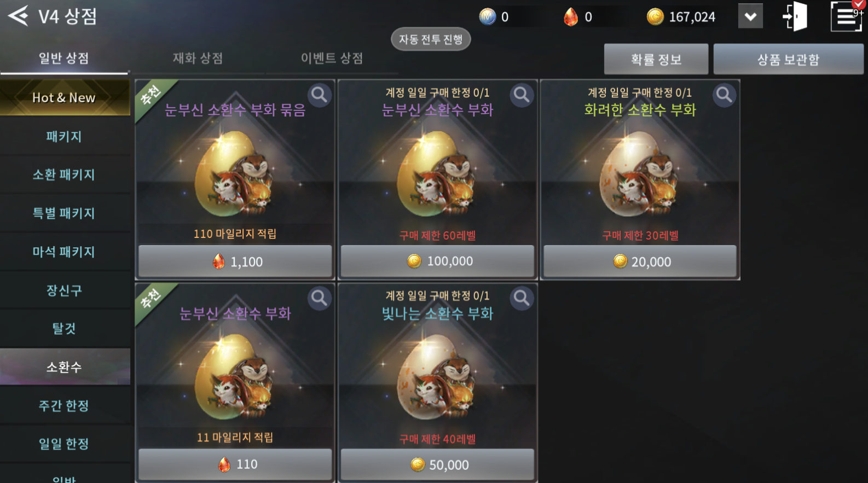Tap the gold coin currency icon
Viewport: 868px width, 483px height.
point(655,17)
